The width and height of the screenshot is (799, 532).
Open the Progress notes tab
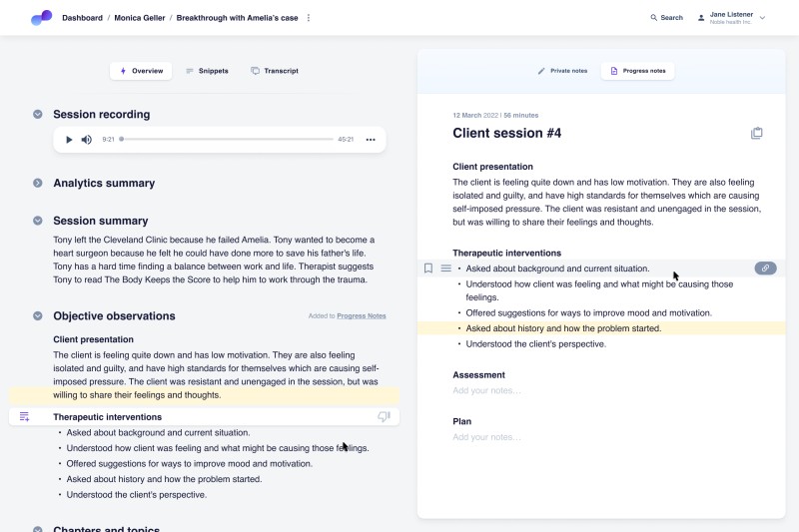pos(638,71)
